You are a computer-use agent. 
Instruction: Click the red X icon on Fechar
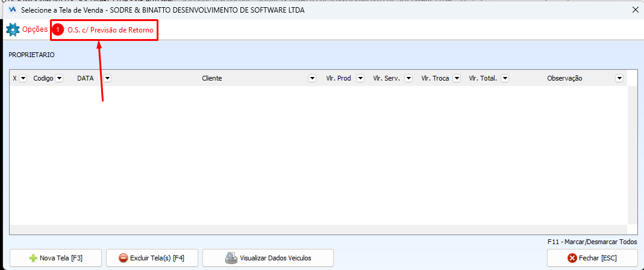(x=572, y=258)
